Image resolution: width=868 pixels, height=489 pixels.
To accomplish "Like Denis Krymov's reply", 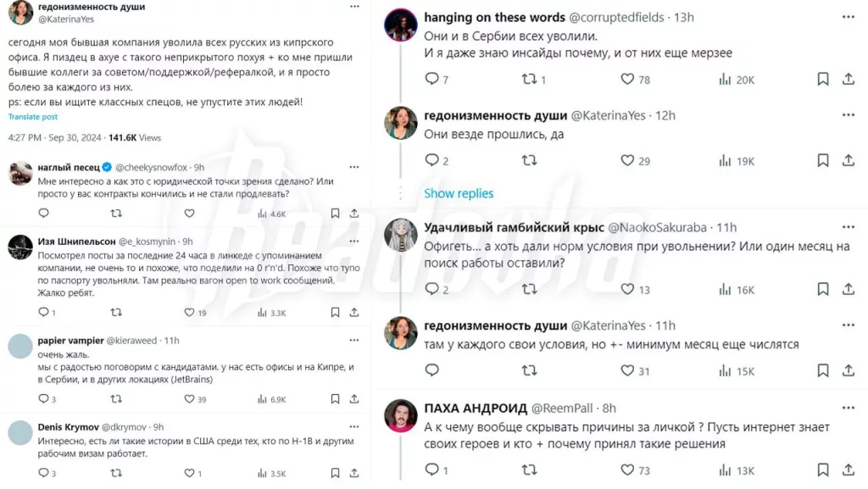I will [x=189, y=474].
